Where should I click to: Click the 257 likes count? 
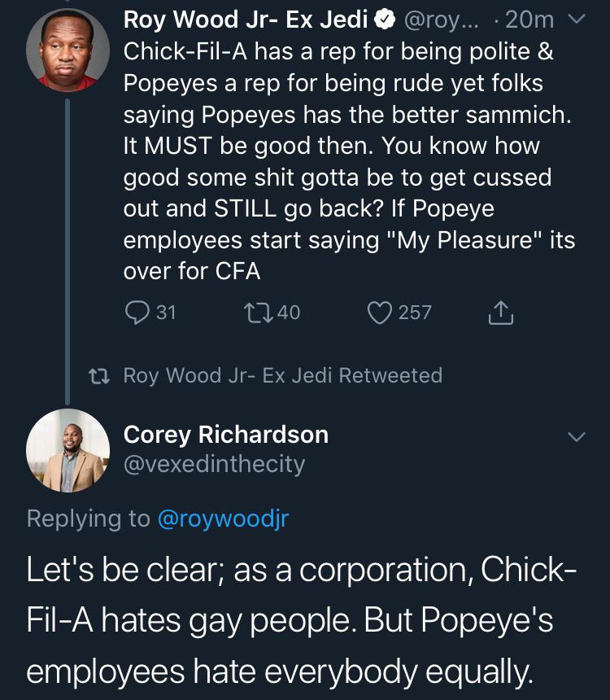(415, 313)
